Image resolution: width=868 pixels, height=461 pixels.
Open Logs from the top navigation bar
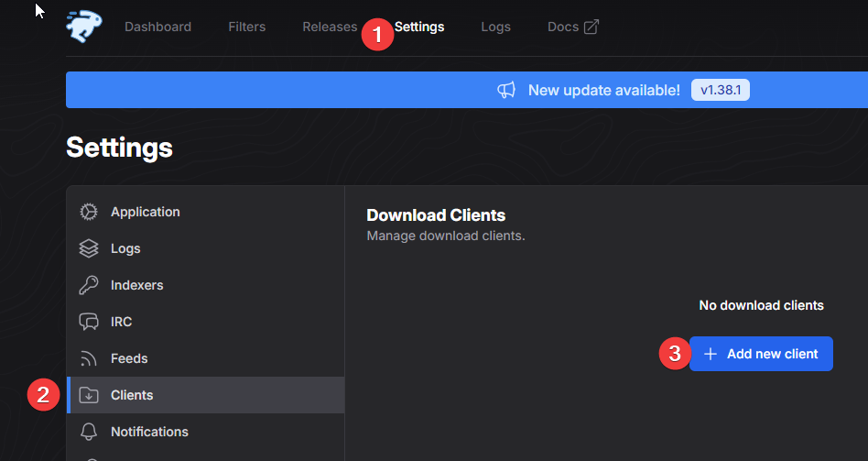coord(495,27)
